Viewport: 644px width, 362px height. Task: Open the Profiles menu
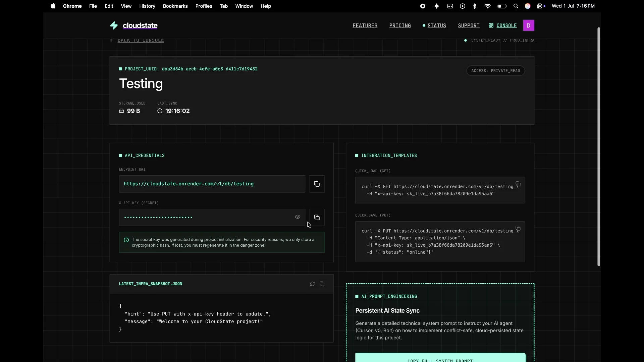point(204,6)
